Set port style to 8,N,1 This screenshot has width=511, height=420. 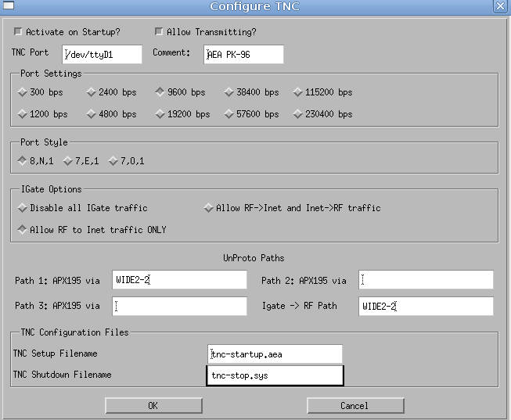(x=22, y=161)
